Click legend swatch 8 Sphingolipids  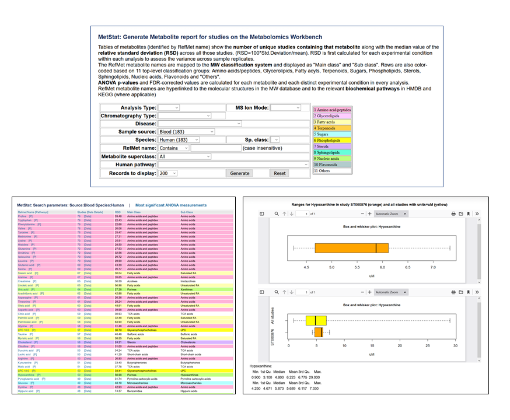pyautogui.click(x=332, y=152)
